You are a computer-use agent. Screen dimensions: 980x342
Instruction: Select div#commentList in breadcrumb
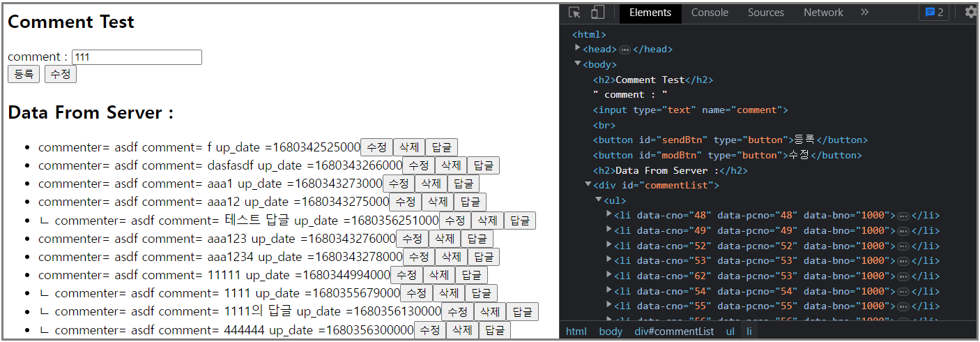[x=674, y=332]
